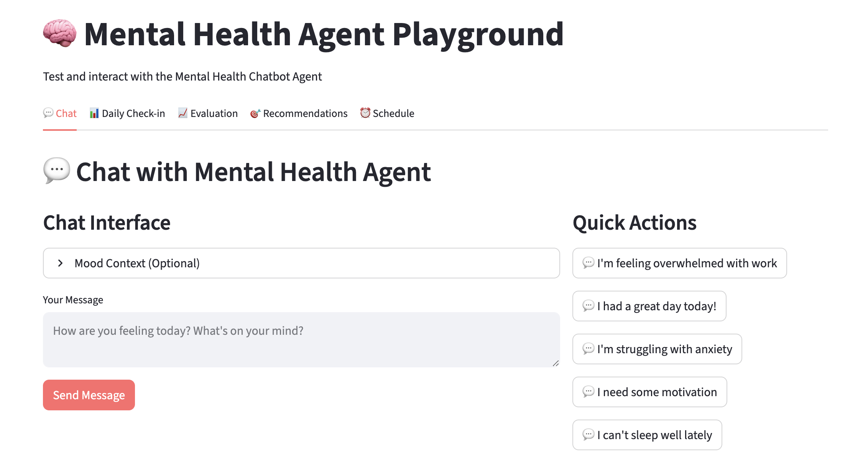Select the I had a great day quick action
The width and height of the screenshot is (868, 474).
point(649,306)
